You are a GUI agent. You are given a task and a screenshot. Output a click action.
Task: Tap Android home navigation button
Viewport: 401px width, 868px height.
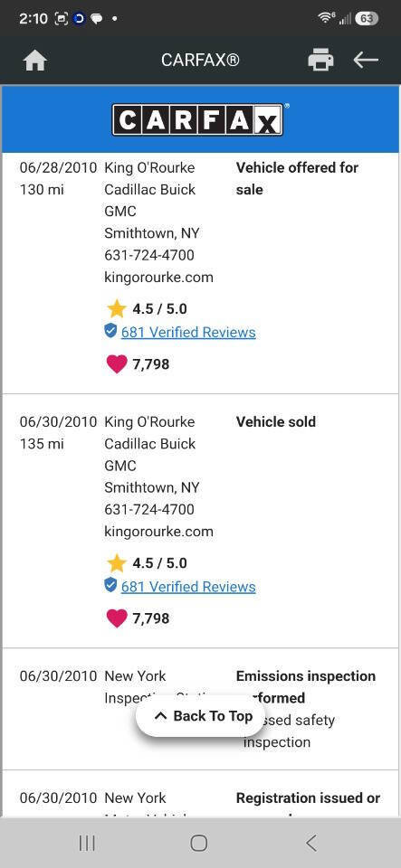pyautogui.click(x=199, y=843)
